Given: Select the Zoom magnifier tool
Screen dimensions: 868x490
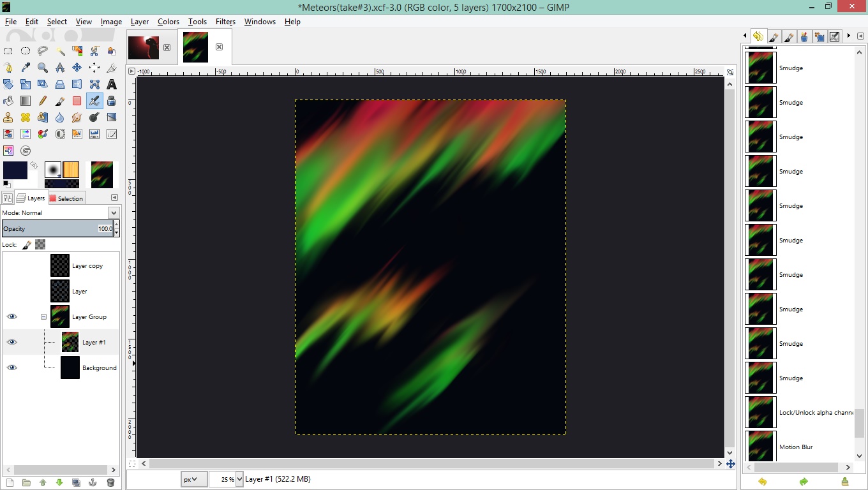Looking at the screenshot, I should click(43, 68).
